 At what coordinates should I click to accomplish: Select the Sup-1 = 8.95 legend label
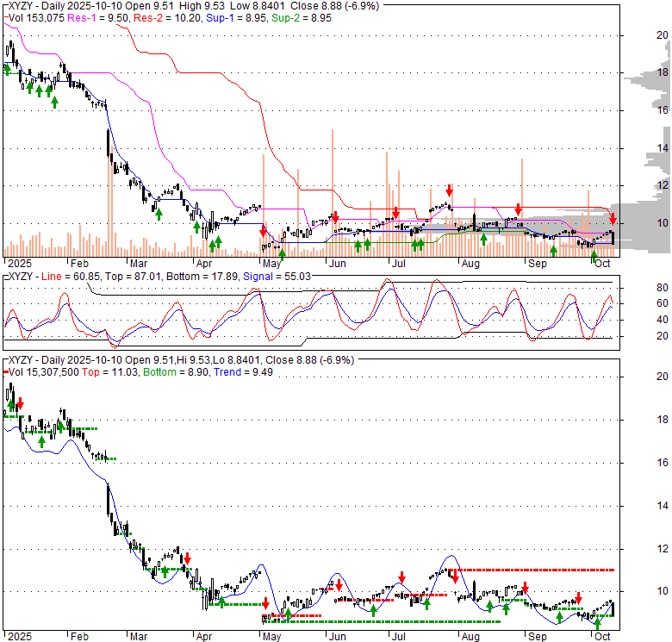click(x=220, y=15)
